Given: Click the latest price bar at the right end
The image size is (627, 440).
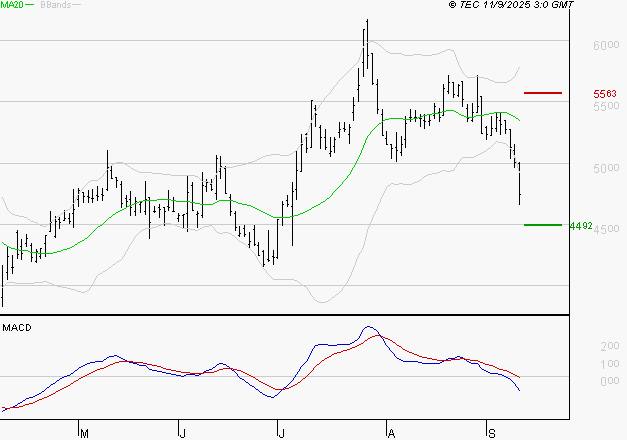Looking at the screenshot, I should 520,188.
